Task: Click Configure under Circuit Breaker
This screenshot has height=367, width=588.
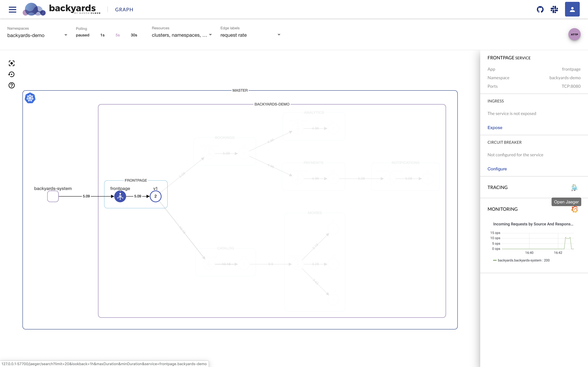Action: (497, 169)
